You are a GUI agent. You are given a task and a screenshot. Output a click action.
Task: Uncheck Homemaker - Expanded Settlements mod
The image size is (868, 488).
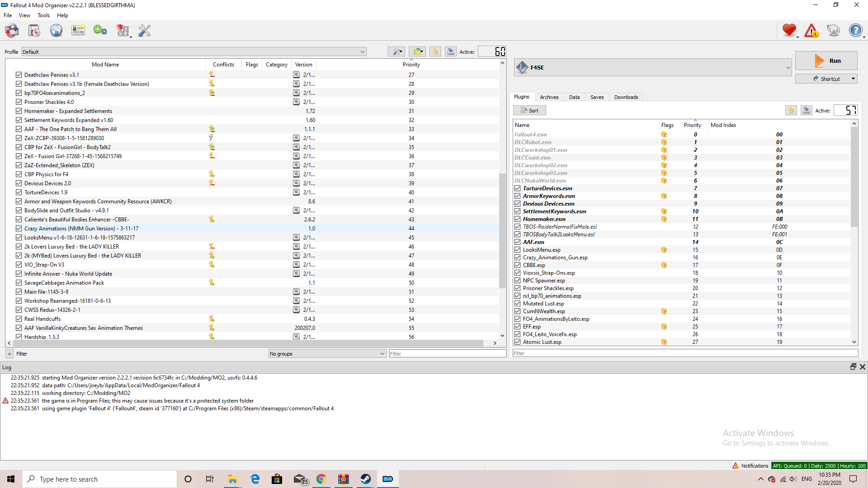[x=19, y=111]
